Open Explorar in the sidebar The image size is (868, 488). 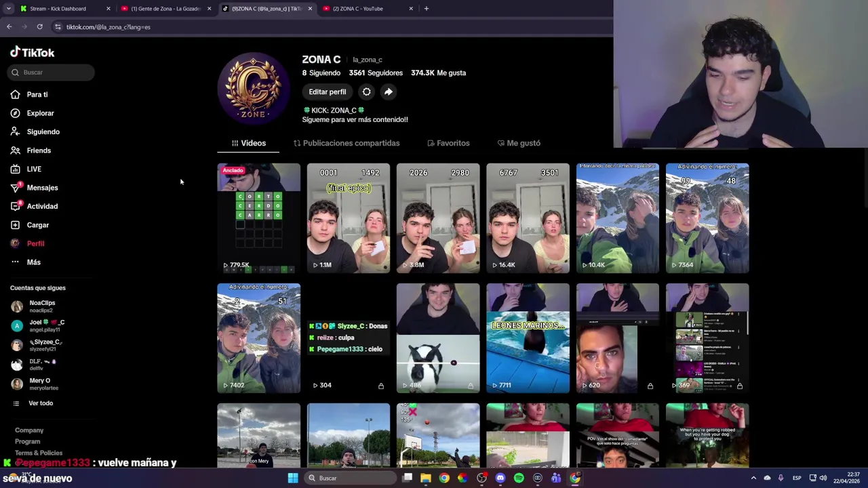[x=33, y=113]
